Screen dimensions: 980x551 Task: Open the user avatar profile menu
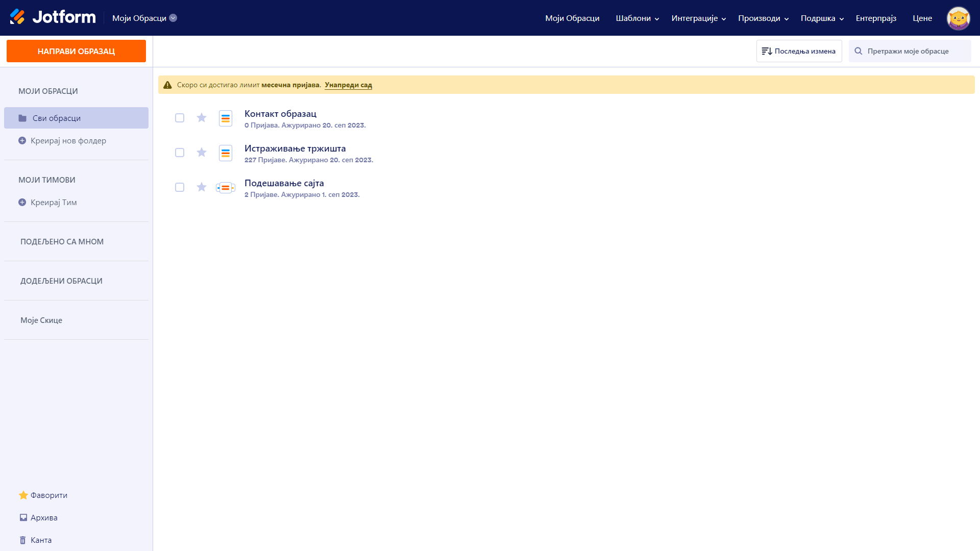point(958,18)
